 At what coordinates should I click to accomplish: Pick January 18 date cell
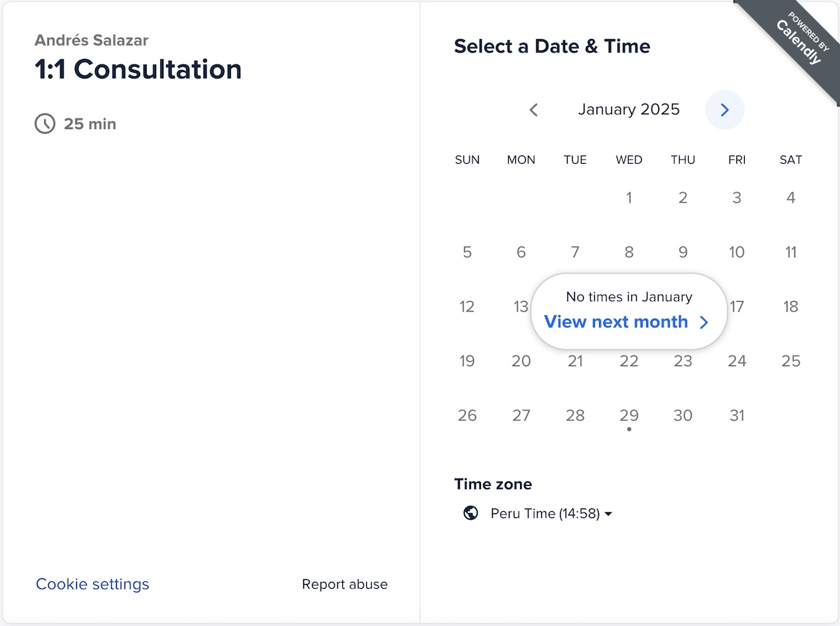click(790, 307)
